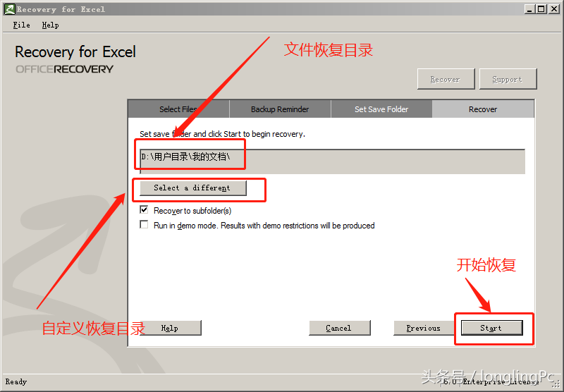
Task: Click the Support button
Action: tap(508, 79)
